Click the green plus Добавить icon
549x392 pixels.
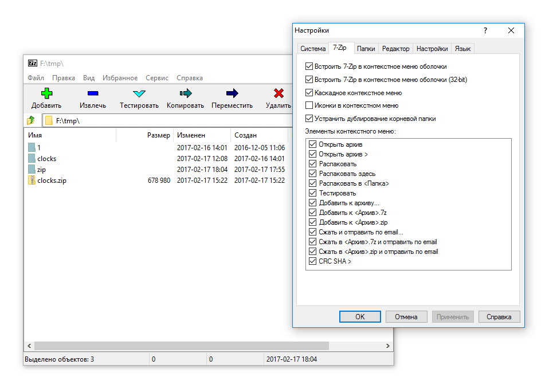(x=46, y=93)
